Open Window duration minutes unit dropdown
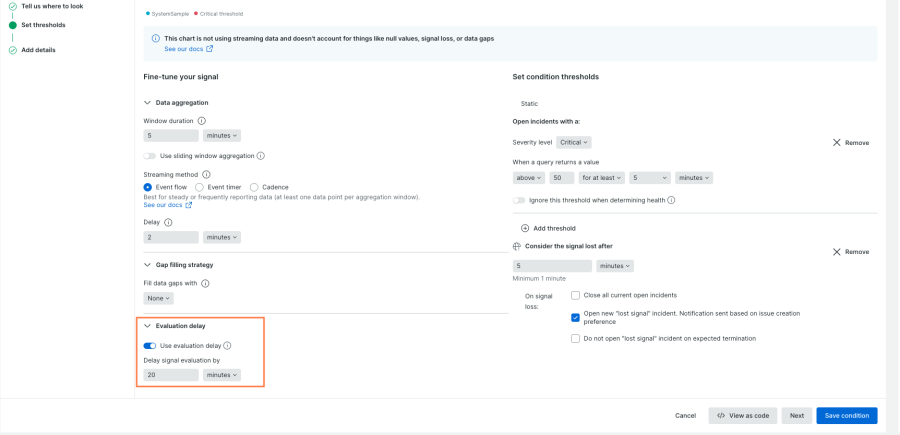Image resolution: width=900 pixels, height=435 pixels. click(222, 135)
